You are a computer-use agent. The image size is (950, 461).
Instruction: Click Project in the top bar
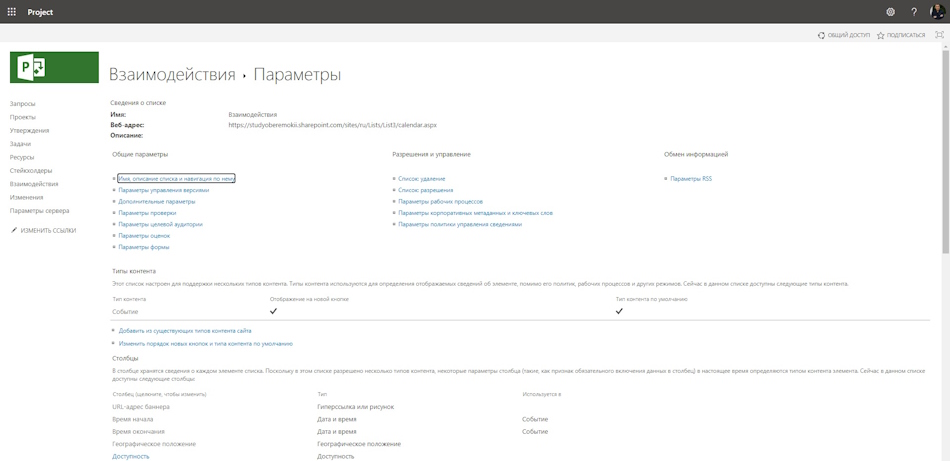pyautogui.click(x=40, y=12)
